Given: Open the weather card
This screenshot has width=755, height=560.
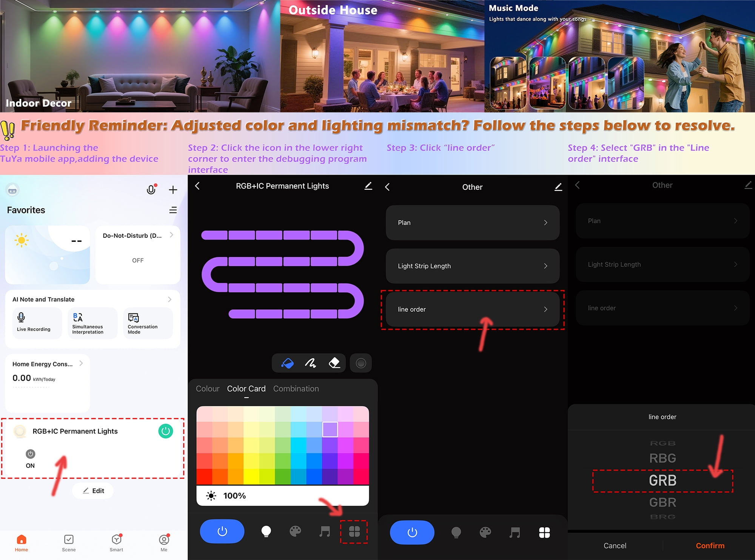Looking at the screenshot, I should tap(48, 255).
